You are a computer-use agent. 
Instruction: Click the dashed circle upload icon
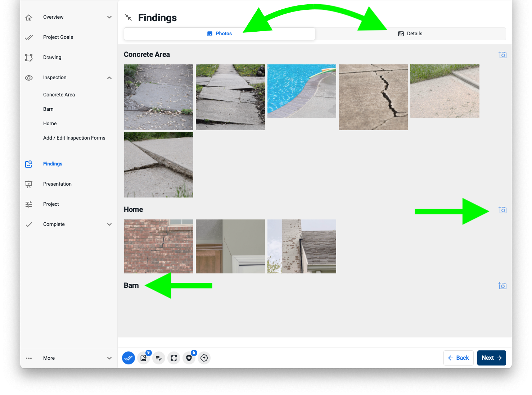coord(204,358)
